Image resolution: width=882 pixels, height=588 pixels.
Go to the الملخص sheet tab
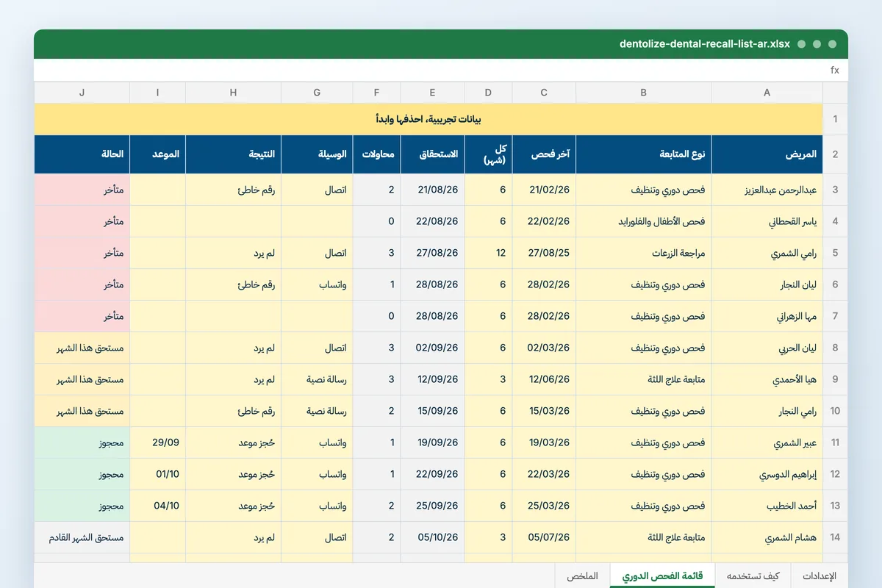(x=583, y=576)
